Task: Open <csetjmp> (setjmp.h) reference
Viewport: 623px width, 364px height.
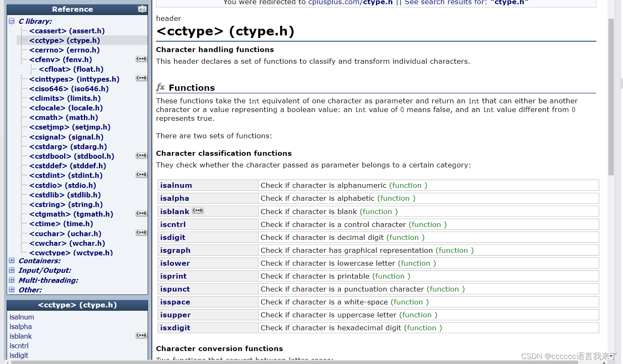Action: [70, 127]
